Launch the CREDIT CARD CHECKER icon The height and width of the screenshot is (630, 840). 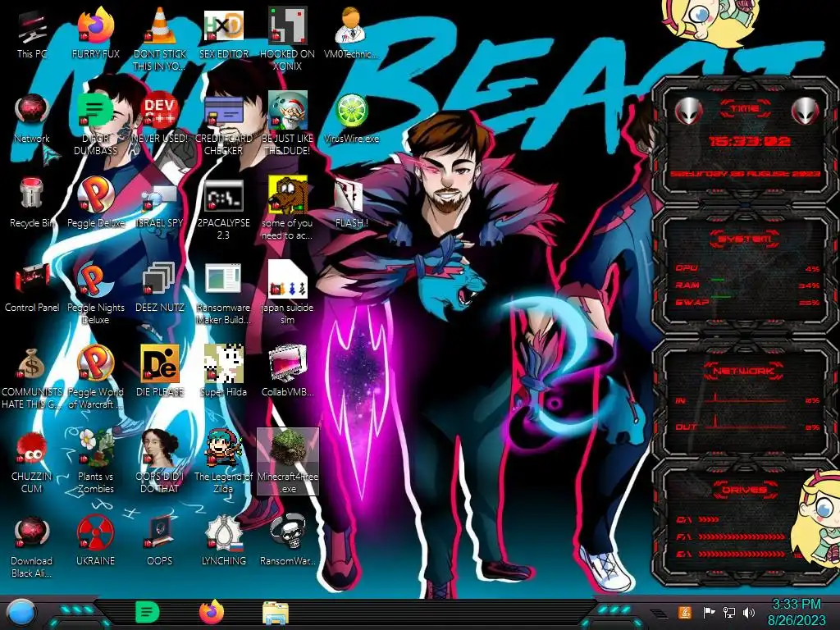click(x=223, y=125)
